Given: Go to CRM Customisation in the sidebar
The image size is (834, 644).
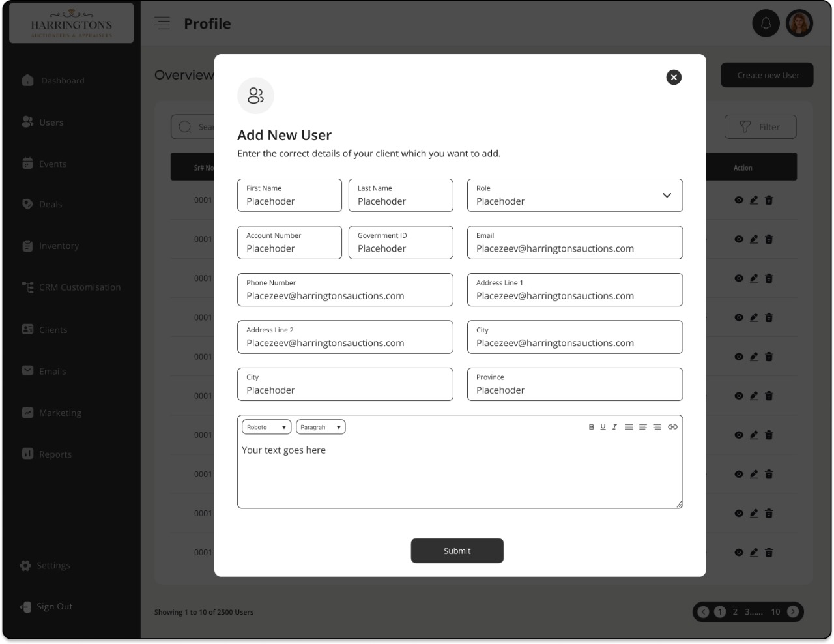Looking at the screenshot, I should tap(79, 287).
